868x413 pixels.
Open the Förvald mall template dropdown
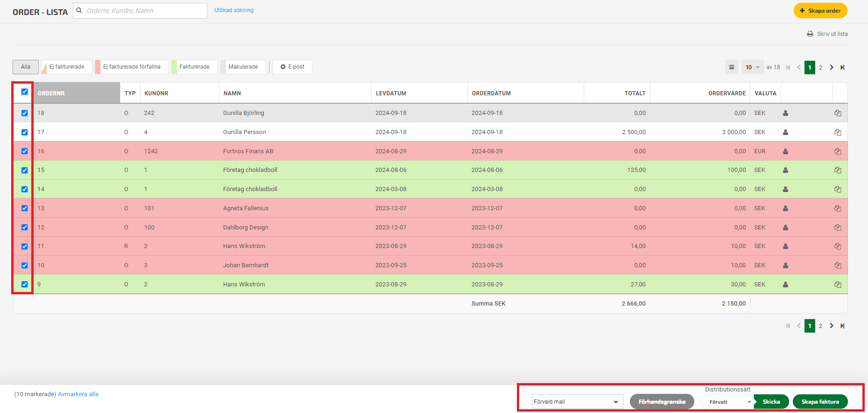click(577, 402)
